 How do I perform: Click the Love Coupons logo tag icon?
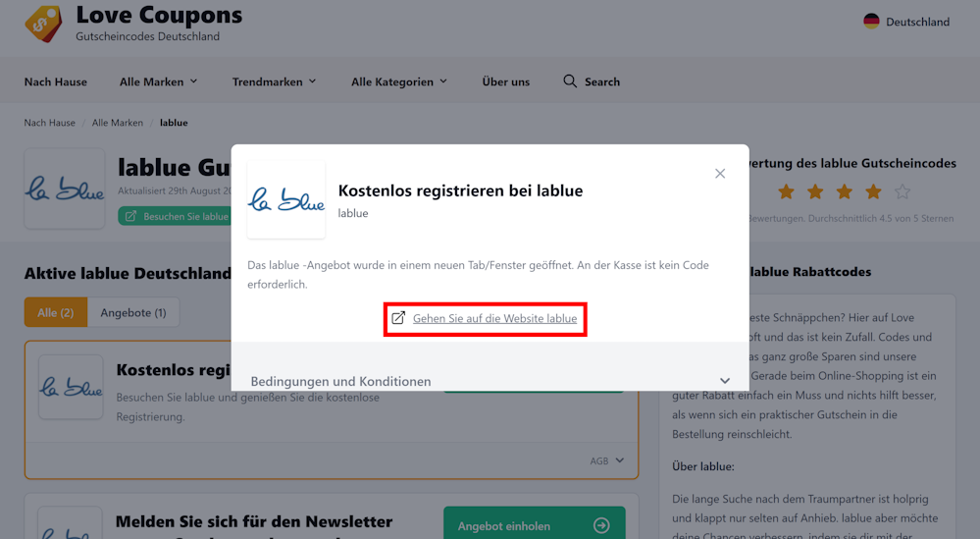pyautogui.click(x=44, y=24)
